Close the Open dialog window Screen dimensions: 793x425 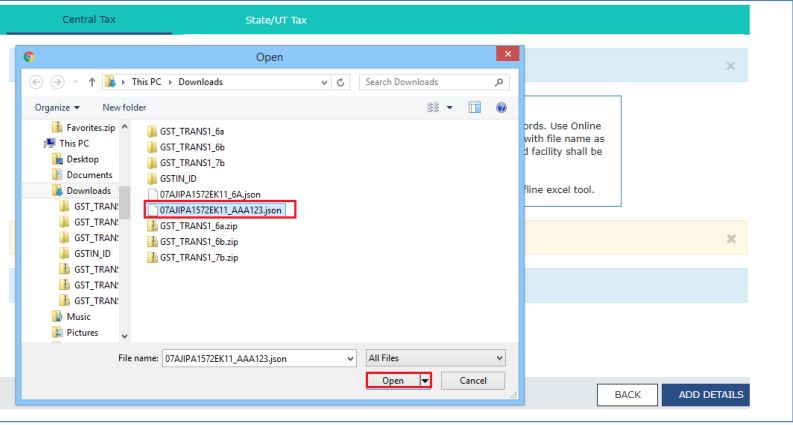pos(508,54)
